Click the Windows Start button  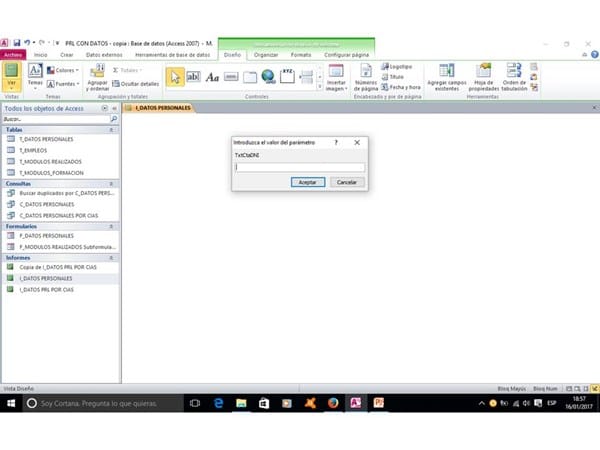tap(11, 403)
